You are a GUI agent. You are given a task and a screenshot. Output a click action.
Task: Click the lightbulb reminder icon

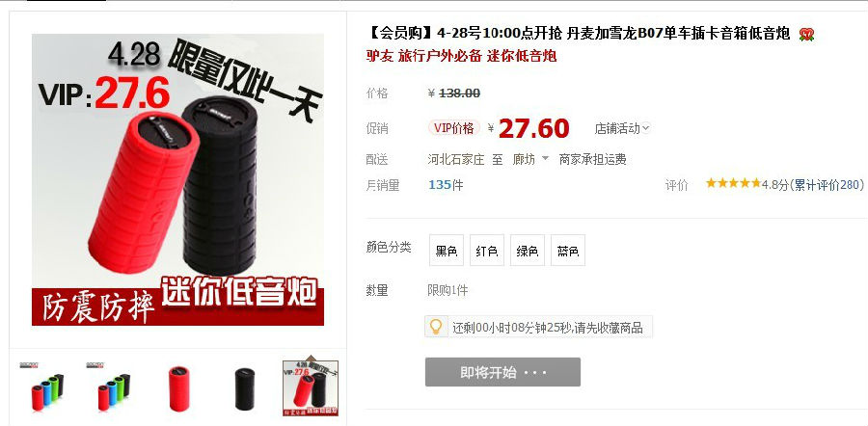tap(436, 327)
